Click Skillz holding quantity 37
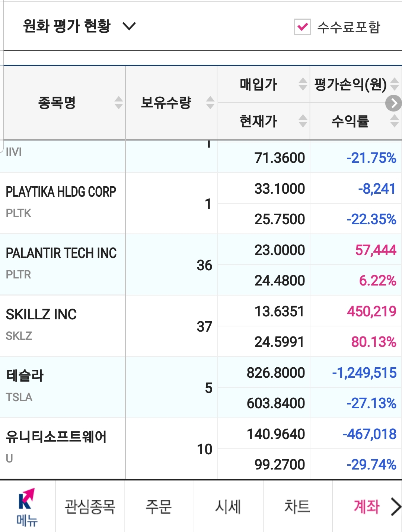The image size is (402, 532). click(204, 327)
